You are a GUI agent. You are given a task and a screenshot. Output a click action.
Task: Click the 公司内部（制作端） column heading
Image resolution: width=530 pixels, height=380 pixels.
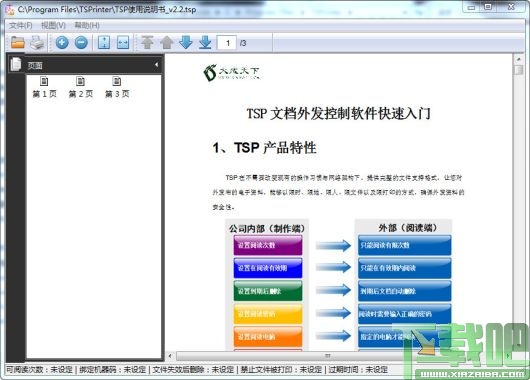(x=267, y=229)
